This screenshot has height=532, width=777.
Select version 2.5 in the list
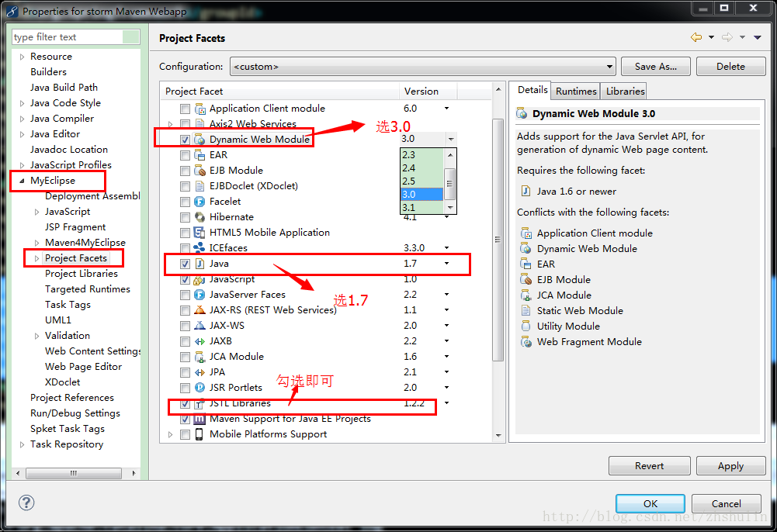(421, 181)
